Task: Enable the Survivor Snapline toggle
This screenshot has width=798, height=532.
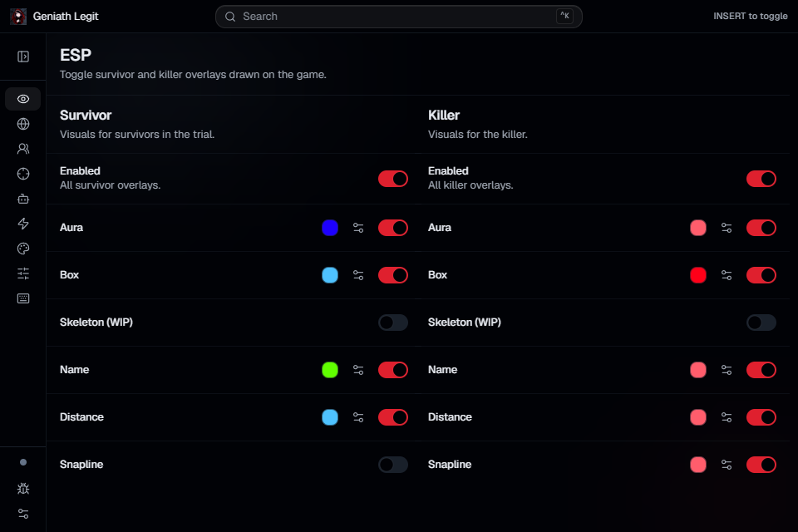Action: (393, 465)
